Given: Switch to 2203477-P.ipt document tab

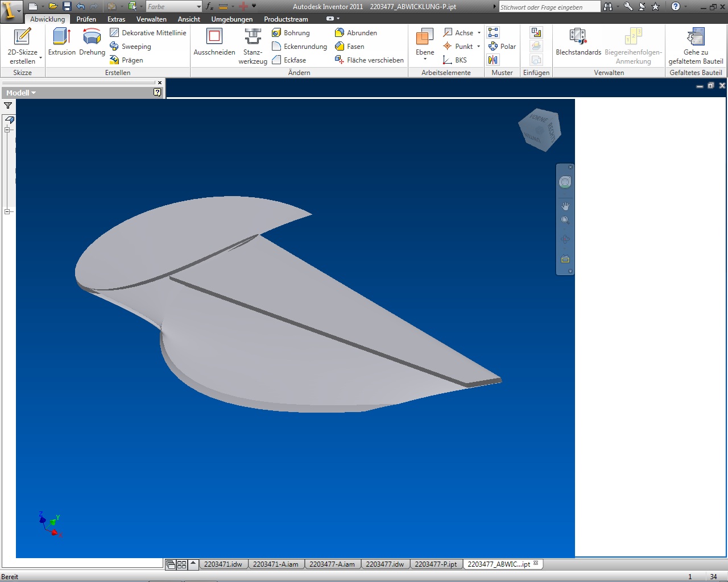Looking at the screenshot, I should (x=436, y=564).
